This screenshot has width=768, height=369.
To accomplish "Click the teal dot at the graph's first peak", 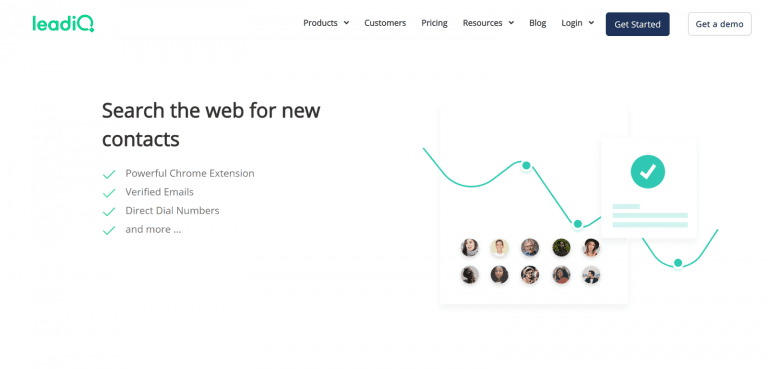I will (526, 166).
